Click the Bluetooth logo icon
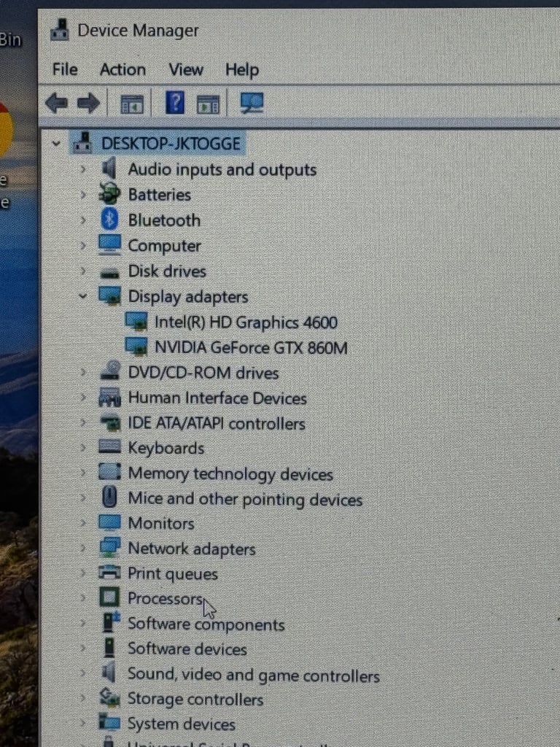 [x=109, y=220]
